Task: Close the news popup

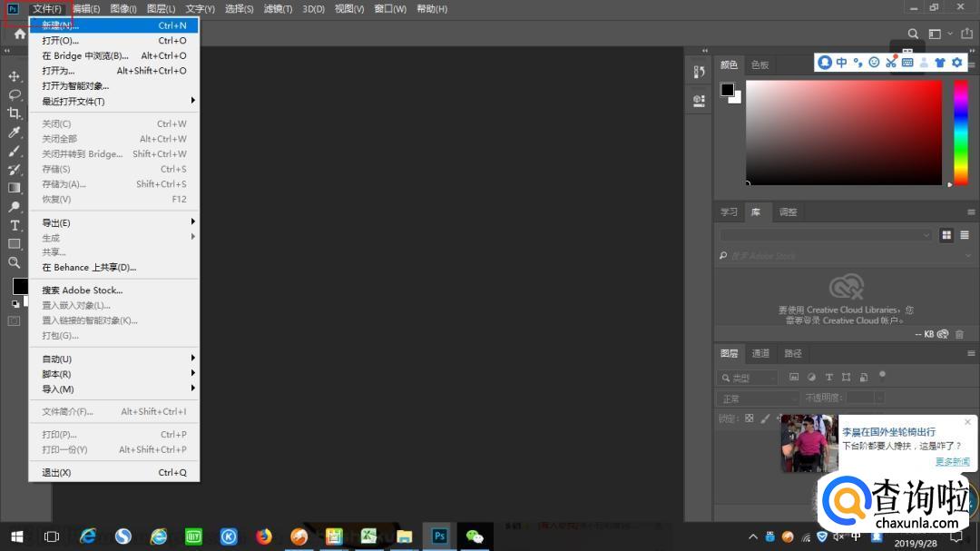Action: (x=967, y=422)
